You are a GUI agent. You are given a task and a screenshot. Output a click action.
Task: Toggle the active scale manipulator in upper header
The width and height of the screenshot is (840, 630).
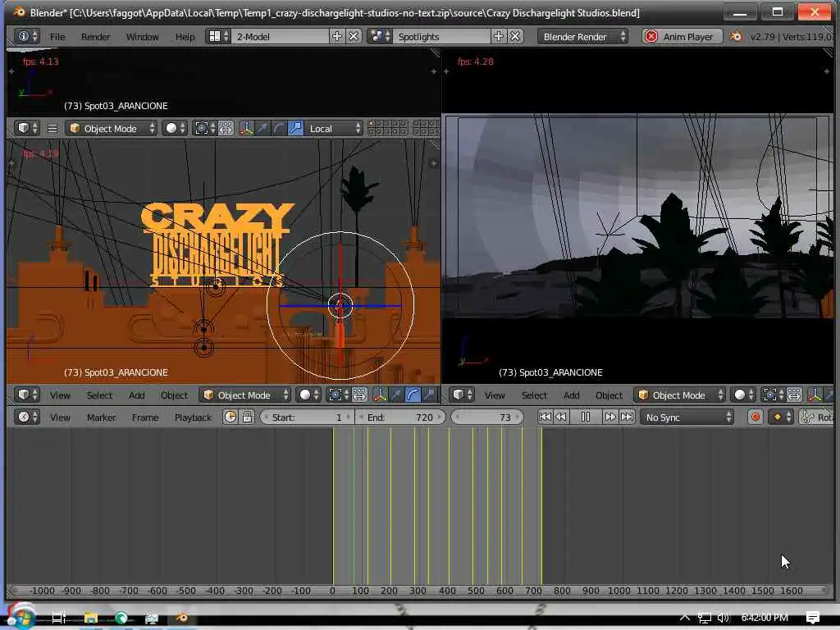[295, 129]
